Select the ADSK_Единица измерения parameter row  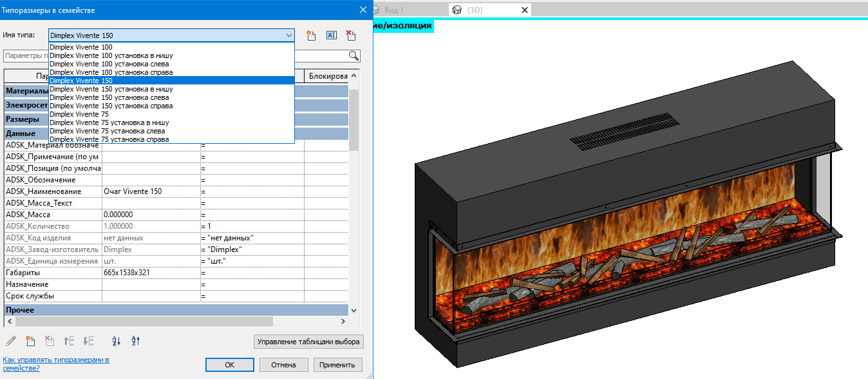(176, 261)
